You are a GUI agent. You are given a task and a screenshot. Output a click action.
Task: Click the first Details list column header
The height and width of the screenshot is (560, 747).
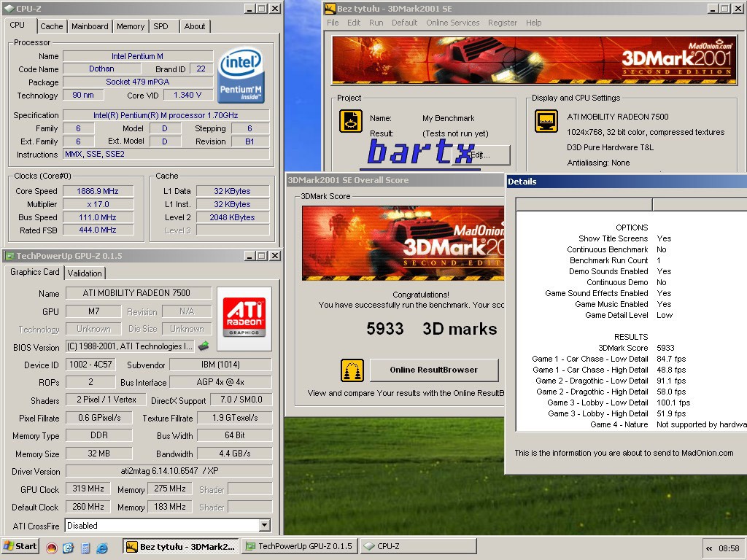click(x=584, y=205)
